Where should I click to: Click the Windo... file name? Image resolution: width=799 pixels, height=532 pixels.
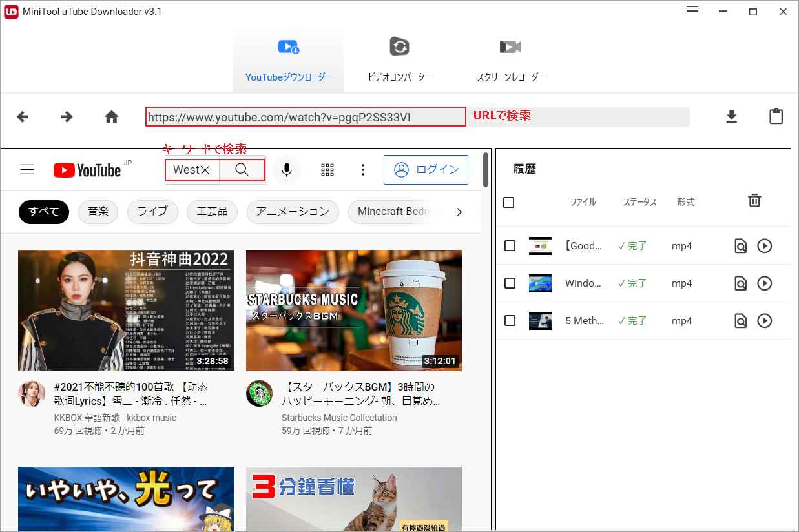point(584,283)
